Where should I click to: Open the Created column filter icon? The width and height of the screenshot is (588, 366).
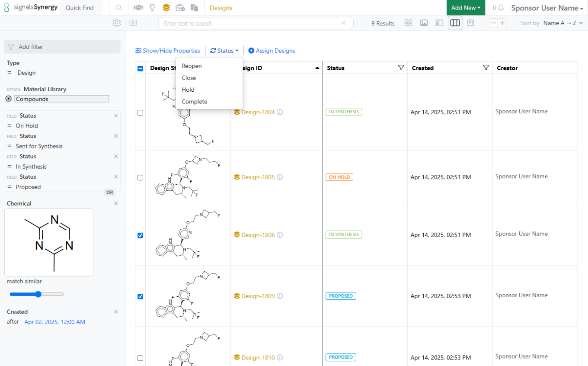pos(486,67)
